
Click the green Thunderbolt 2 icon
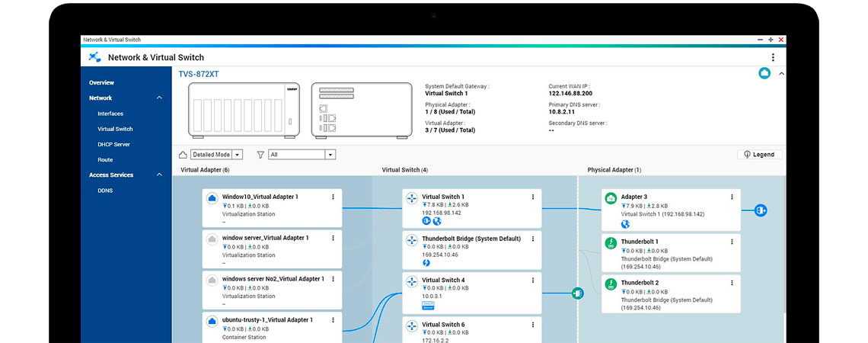click(x=611, y=284)
